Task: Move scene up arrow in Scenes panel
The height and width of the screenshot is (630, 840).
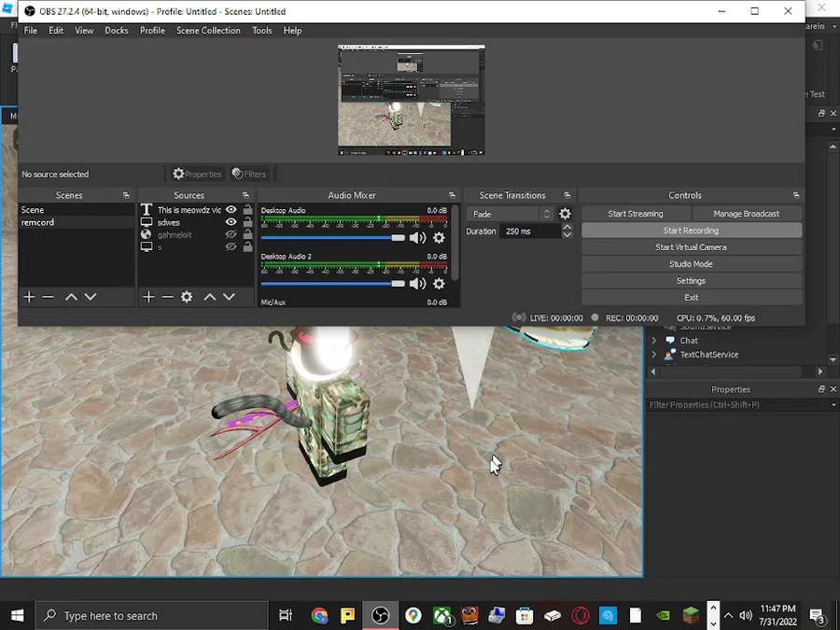Action: [71, 297]
